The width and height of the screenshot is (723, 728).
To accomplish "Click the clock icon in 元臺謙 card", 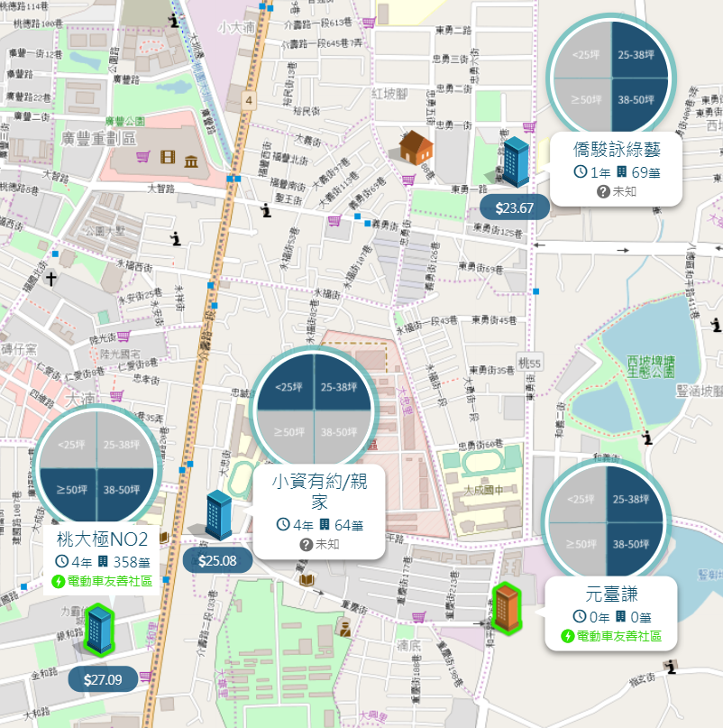I will pyautogui.click(x=580, y=616).
